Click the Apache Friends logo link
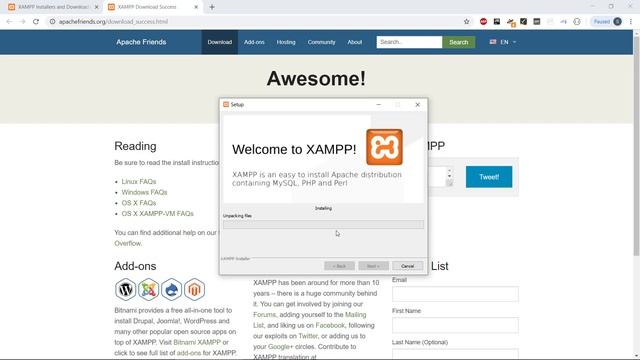 [x=141, y=42]
